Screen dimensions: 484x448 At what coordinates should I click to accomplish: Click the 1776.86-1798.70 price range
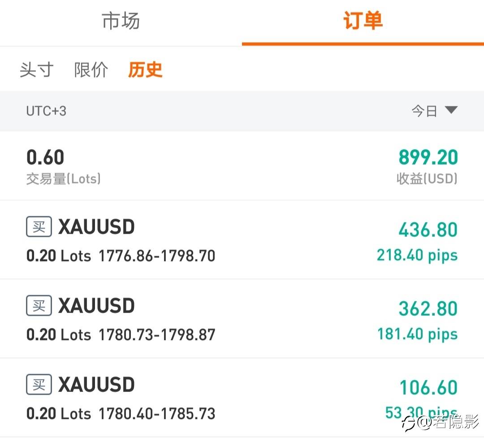(x=157, y=256)
